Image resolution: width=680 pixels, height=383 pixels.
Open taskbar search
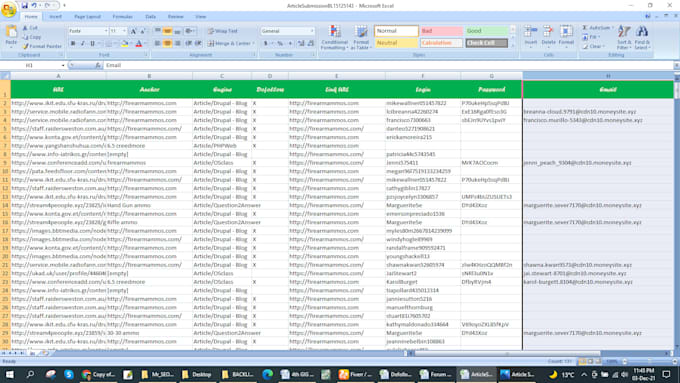point(30,374)
